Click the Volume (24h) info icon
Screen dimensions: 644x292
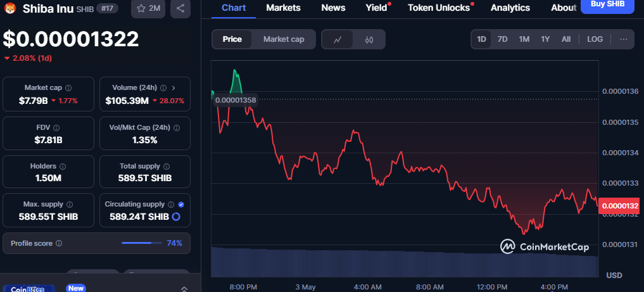point(163,88)
